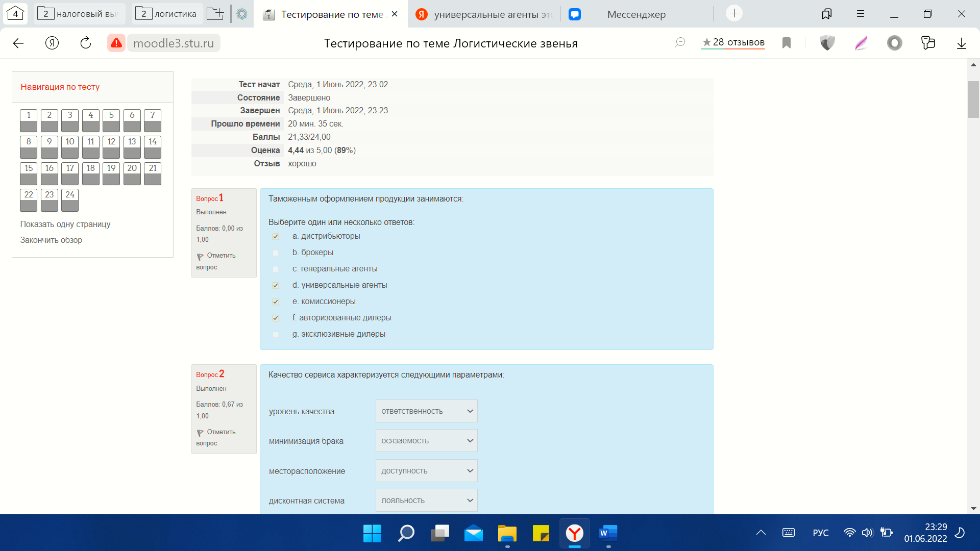The image size is (980, 551).
Task: Toggle checkbox a. дистрибьюторы
Action: coord(276,237)
